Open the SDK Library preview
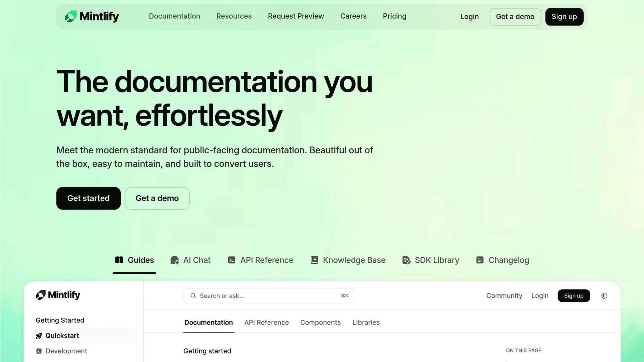 coord(430,260)
